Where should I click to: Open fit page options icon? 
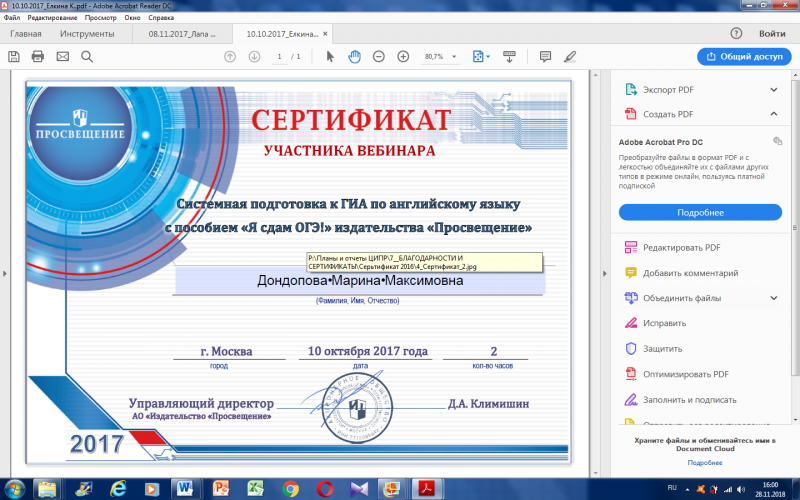(x=481, y=57)
